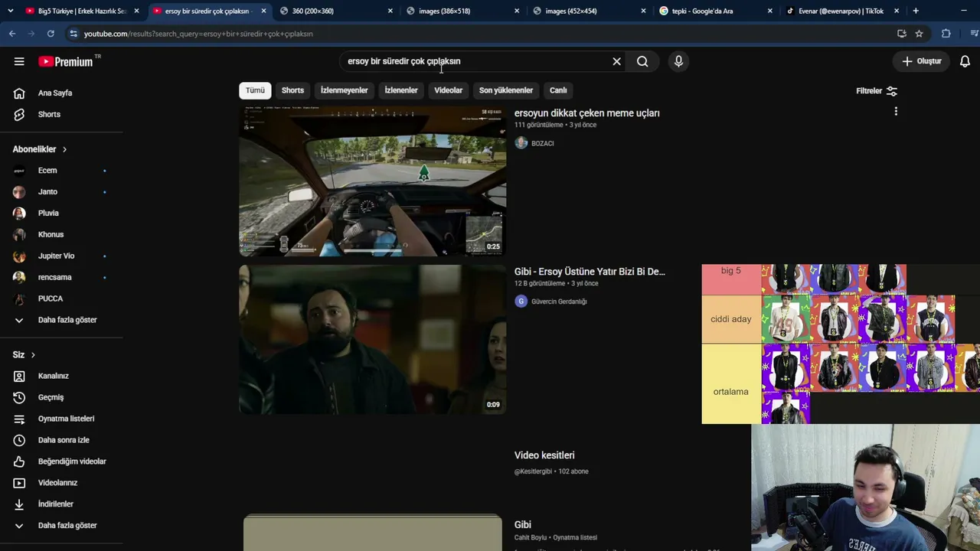Start voice search with the microphone
Viewport: 980px width, 551px height.
678,61
